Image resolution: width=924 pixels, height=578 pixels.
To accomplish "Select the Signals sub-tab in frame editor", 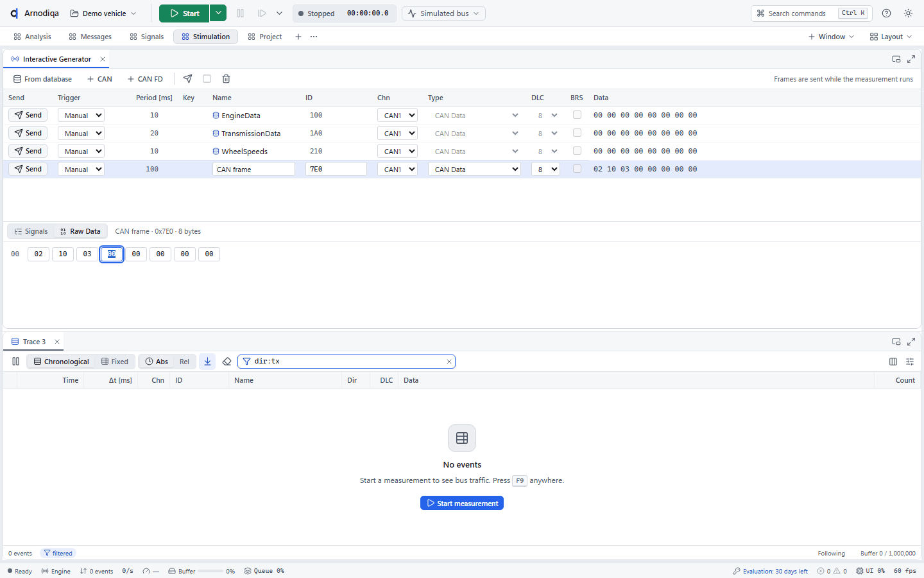I will (31, 232).
